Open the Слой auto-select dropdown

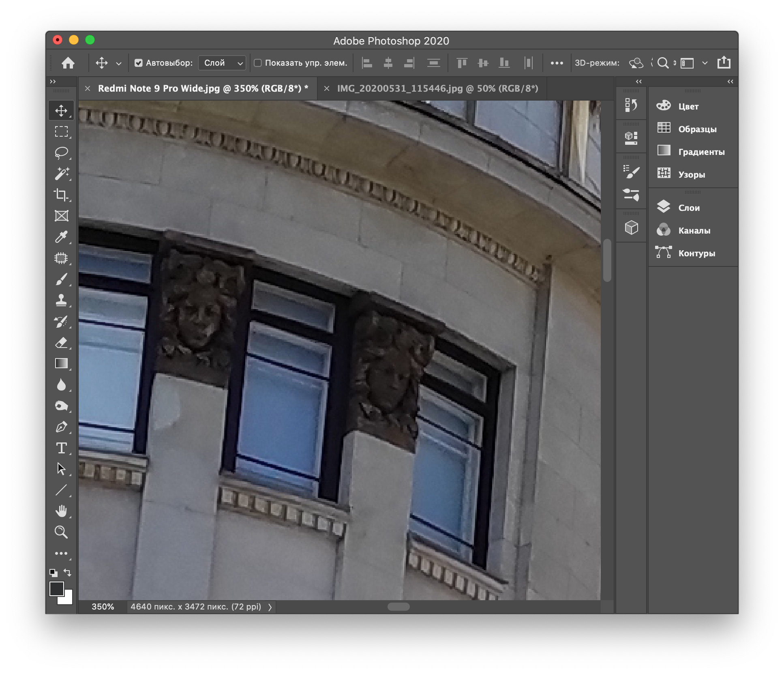(223, 63)
